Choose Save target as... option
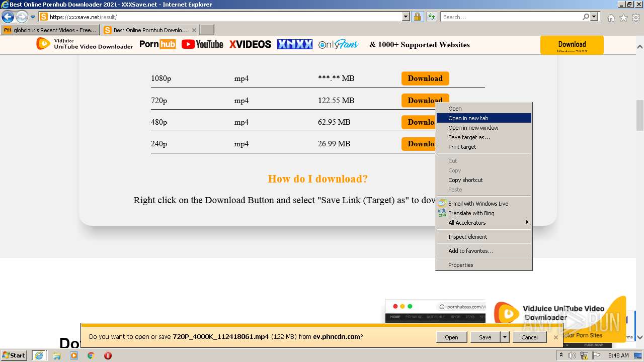This screenshot has width=644, height=362. [x=484, y=137]
